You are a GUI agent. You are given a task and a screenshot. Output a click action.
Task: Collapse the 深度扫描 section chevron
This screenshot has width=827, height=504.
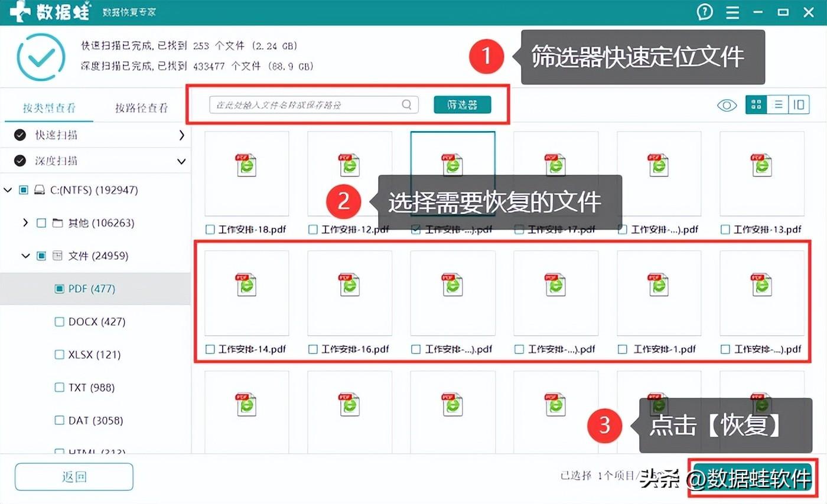click(x=181, y=161)
